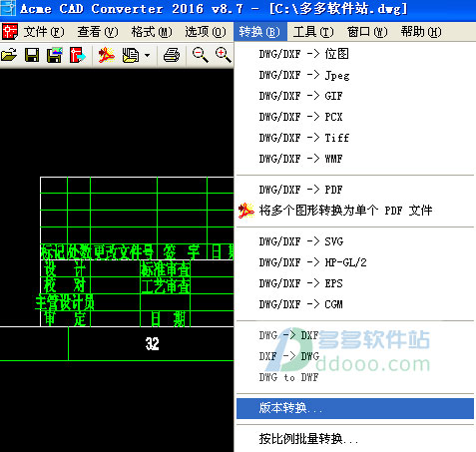This screenshot has width=476, height=452.
Task: Click the Print toolbar icon
Action: coord(172,55)
